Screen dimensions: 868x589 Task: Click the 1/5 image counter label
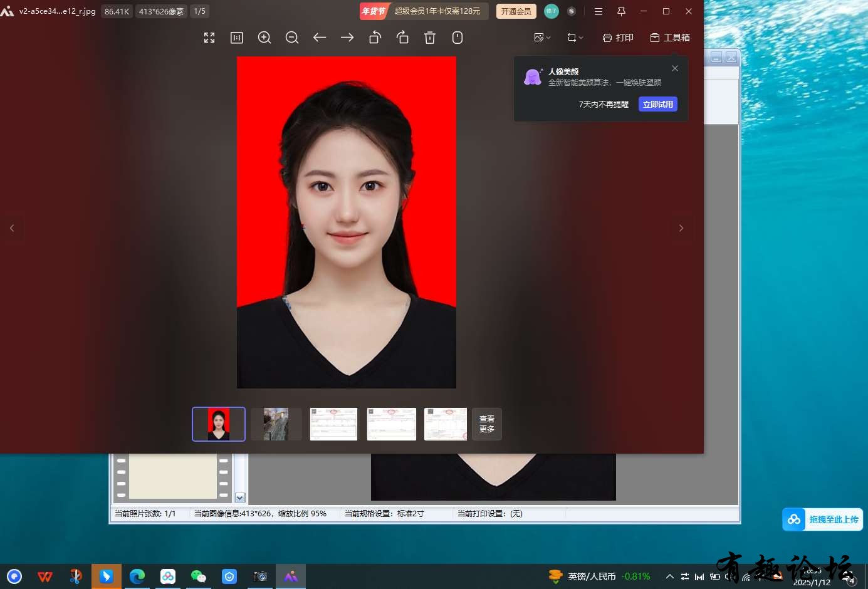point(200,11)
